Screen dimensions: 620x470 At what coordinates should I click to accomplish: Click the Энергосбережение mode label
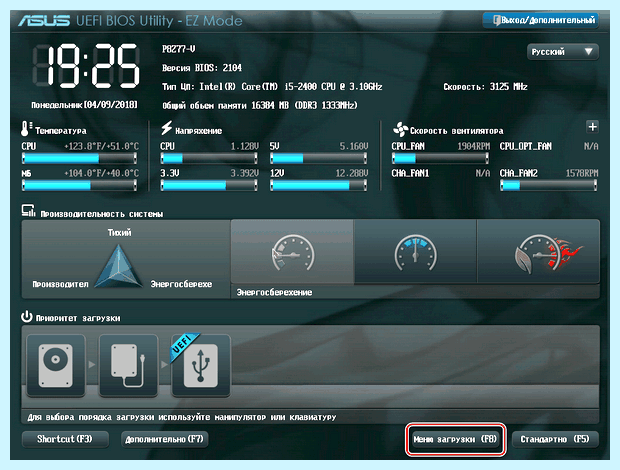pos(274,293)
